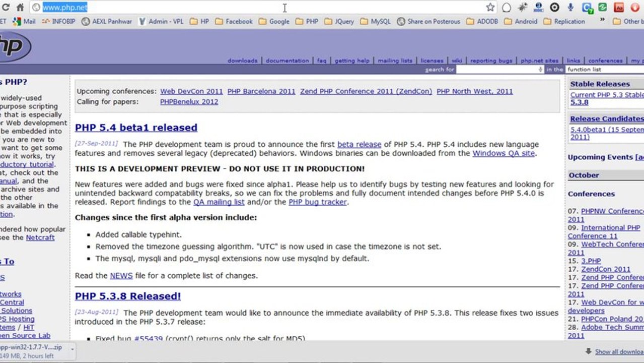
Task: Open the MySQL bookmarks folder
Action: pos(375,21)
